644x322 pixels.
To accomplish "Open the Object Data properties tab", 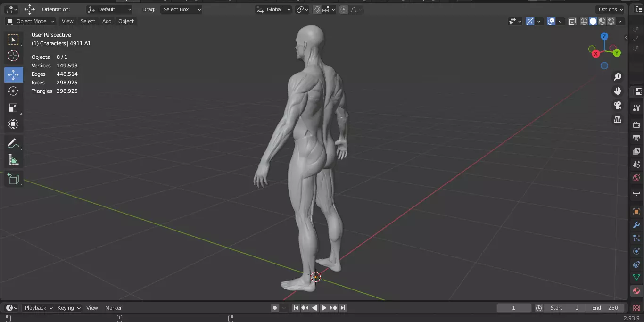I will [x=636, y=278].
